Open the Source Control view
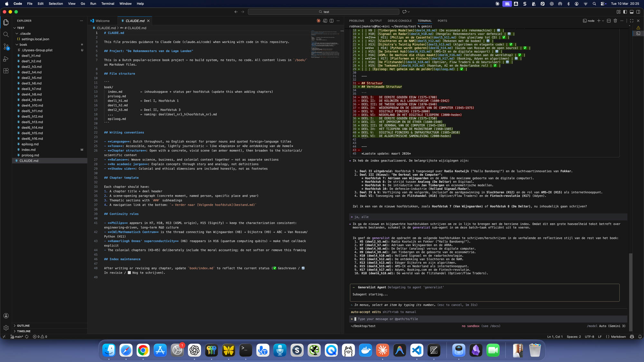644x362 pixels. pos(6,47)
